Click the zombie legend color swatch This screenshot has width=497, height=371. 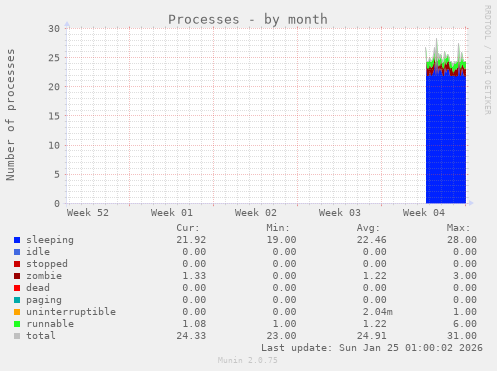(x=17, y=276)
